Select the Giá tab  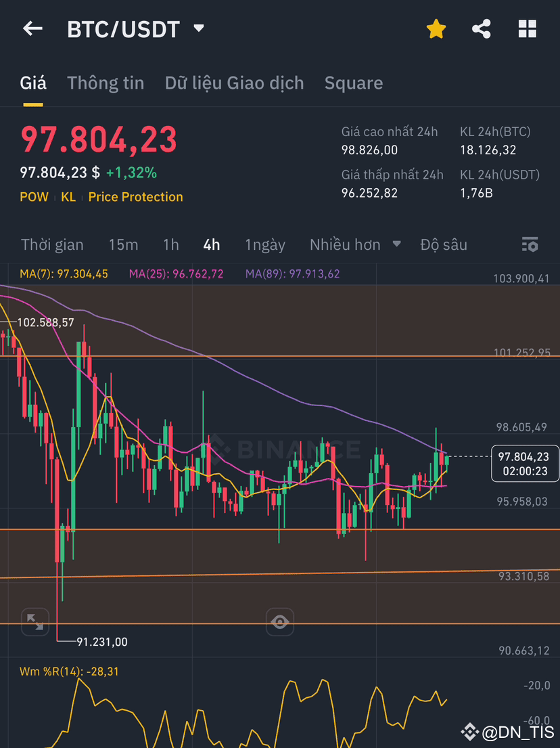[33, 83]
